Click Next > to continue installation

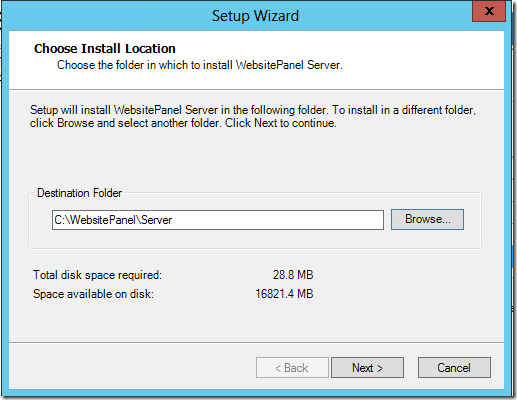[367, 368]
